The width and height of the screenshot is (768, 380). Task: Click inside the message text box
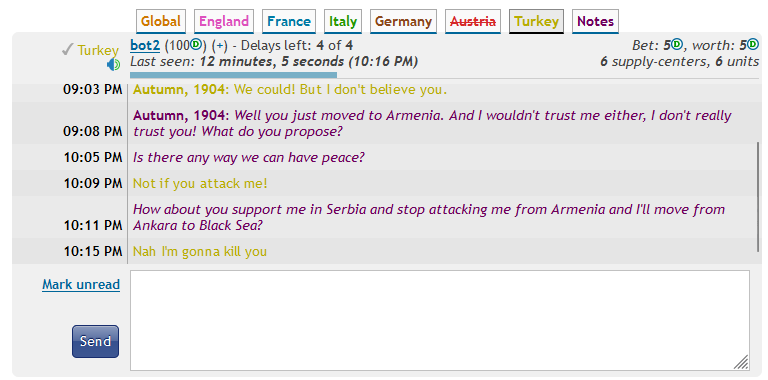point(440,320)
